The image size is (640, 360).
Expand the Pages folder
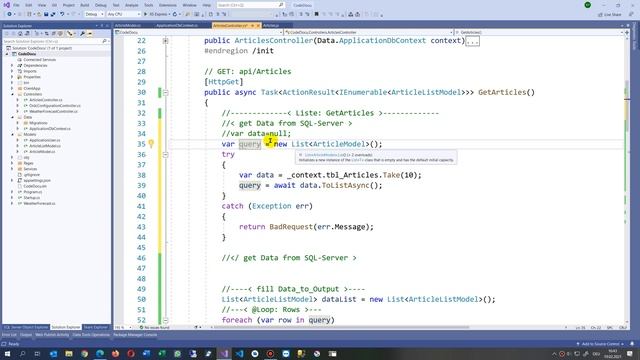[x=12, y=163]
